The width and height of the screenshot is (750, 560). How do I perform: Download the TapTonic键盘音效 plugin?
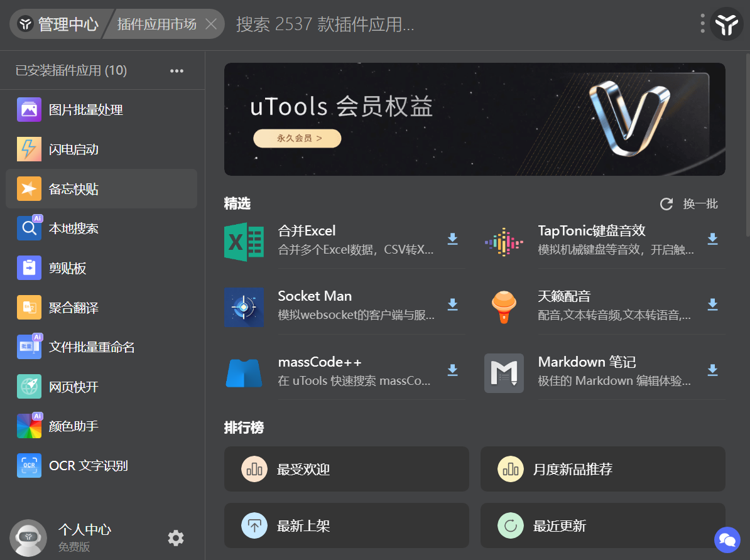pos(713,239)
